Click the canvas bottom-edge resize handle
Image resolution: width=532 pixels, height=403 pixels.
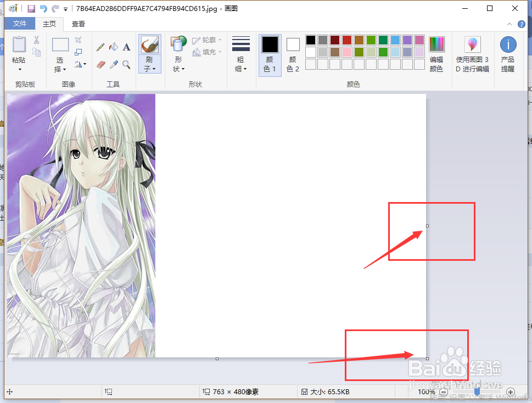[x=217, y=359]
